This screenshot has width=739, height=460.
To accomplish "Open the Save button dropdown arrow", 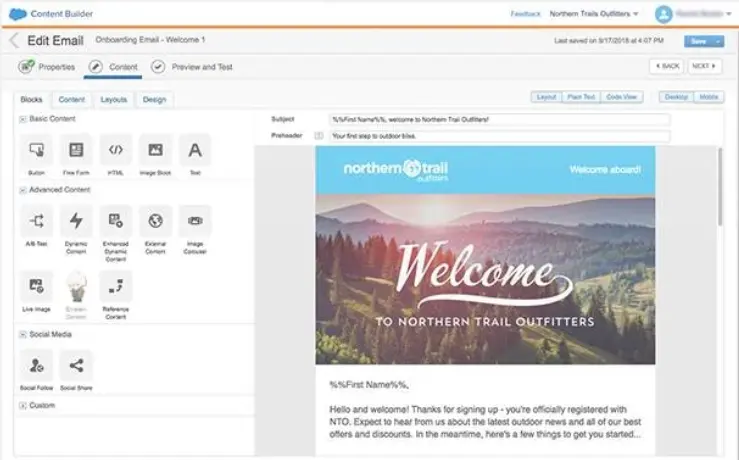I will click(718, 41).
